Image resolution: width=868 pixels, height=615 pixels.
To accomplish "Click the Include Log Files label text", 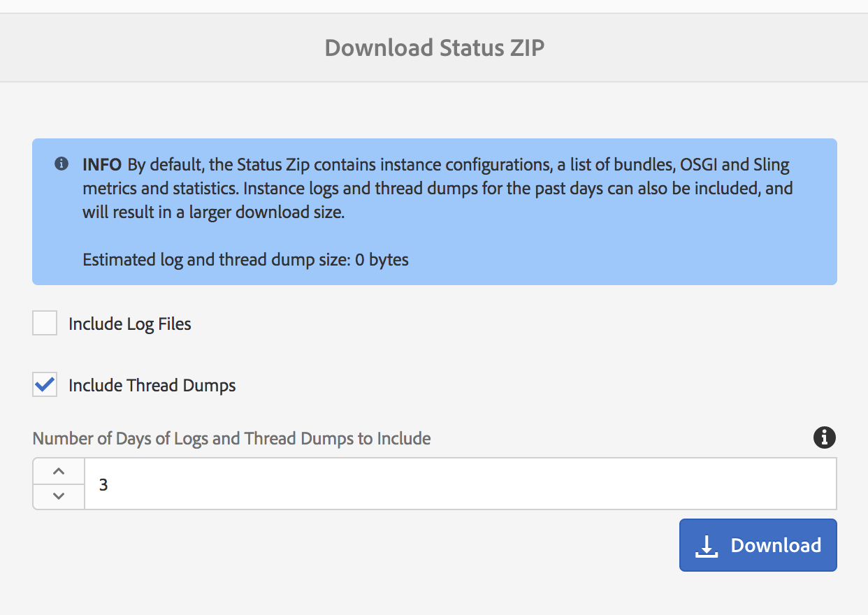I will (130, 324).
